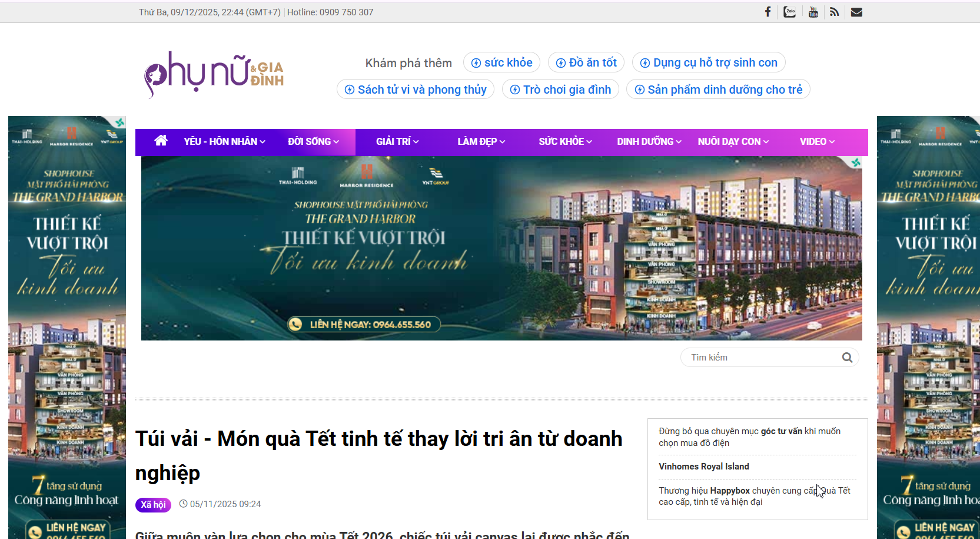
Task: Open the Facebook page icon
Action: [x=768, y=12]
